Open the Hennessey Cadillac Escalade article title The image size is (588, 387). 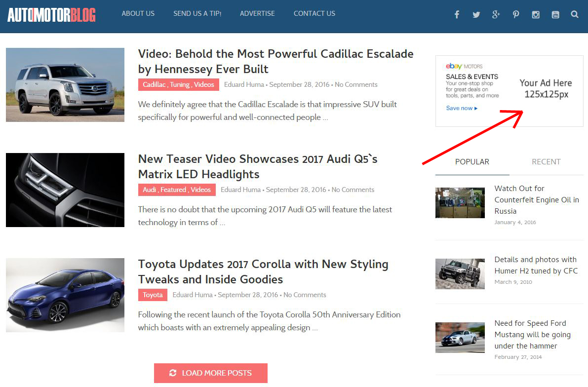[275, 62]
